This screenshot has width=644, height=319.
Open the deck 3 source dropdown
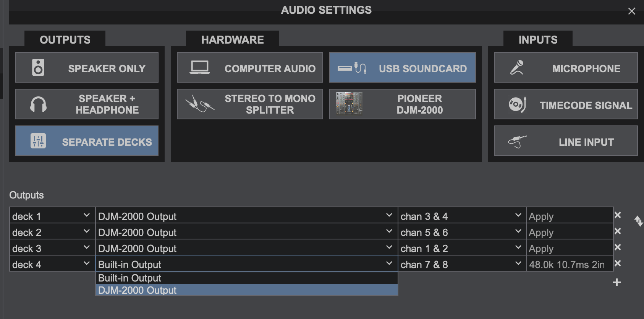[52, 247]
